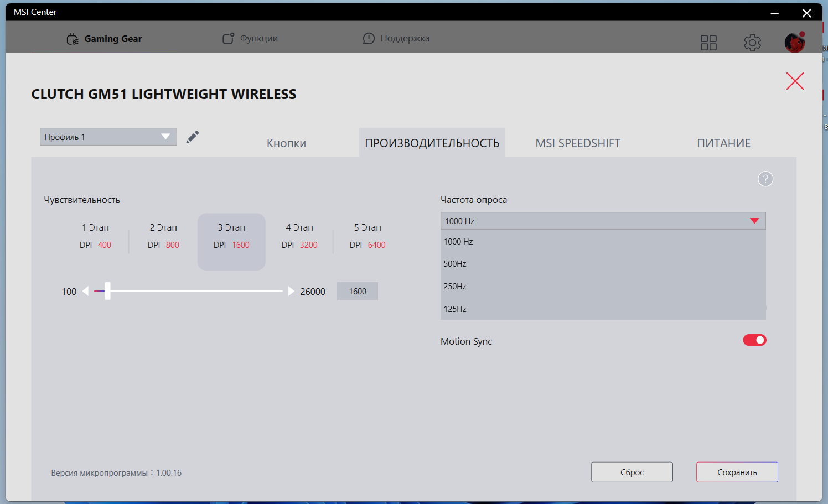The image size is (828, 504).
Task: Click the Сохранить button
Action: (x=737, y=472)
